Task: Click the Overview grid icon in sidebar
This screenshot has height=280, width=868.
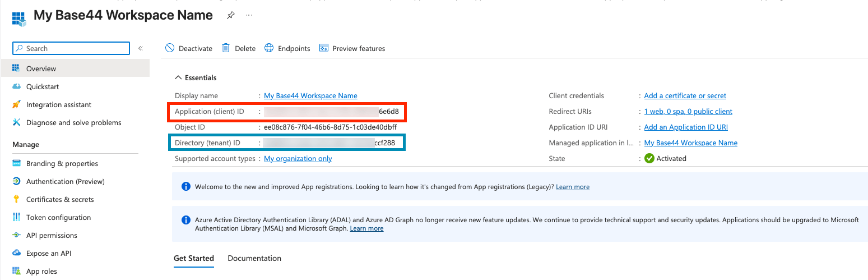Action: 16,68
